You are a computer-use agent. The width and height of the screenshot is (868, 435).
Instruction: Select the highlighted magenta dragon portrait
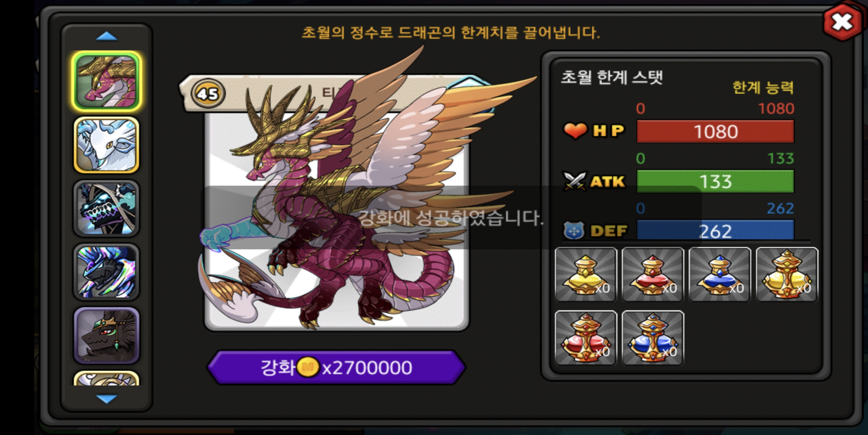coord(106,81)
